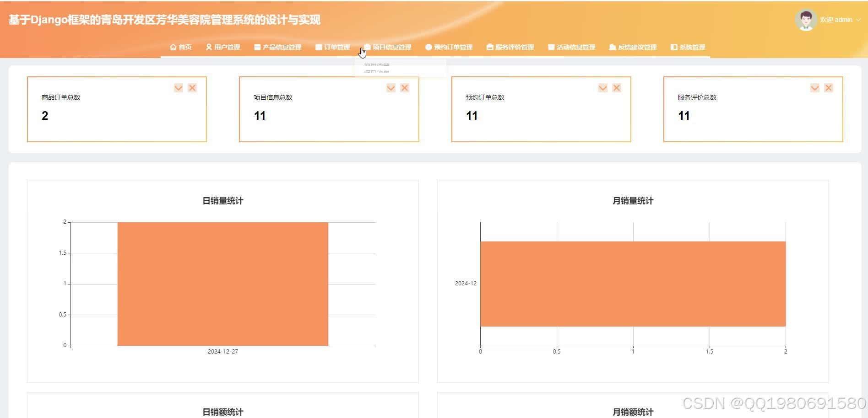Collapse the 项目信息总数 card
Viewport: 868px width, 418px height.
[x=391, y=88]
